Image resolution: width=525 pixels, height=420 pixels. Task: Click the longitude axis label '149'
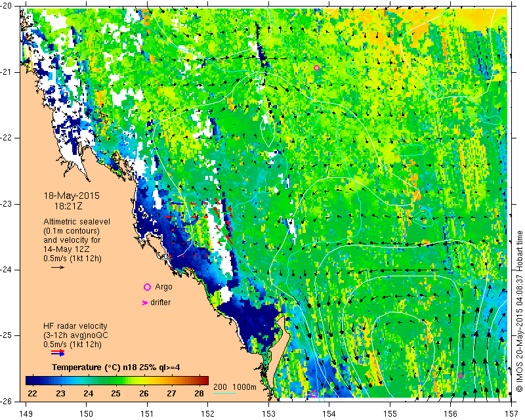(26, 414)
